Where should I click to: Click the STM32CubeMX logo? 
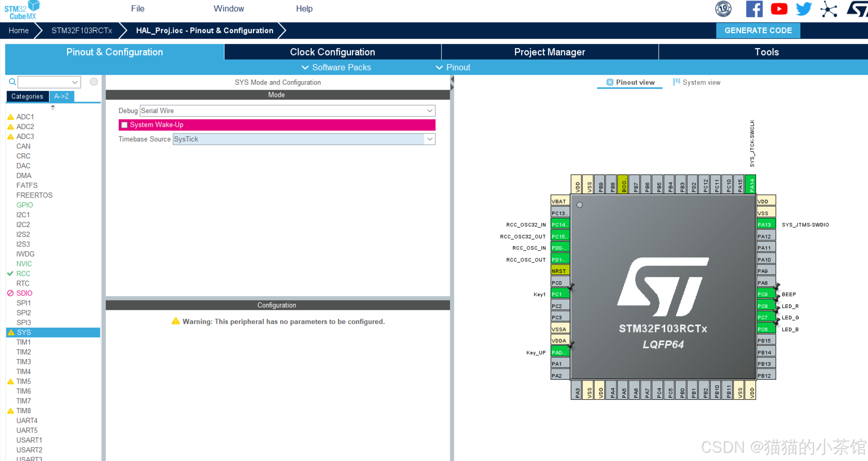pyautogui.click(x=22, y=10)
